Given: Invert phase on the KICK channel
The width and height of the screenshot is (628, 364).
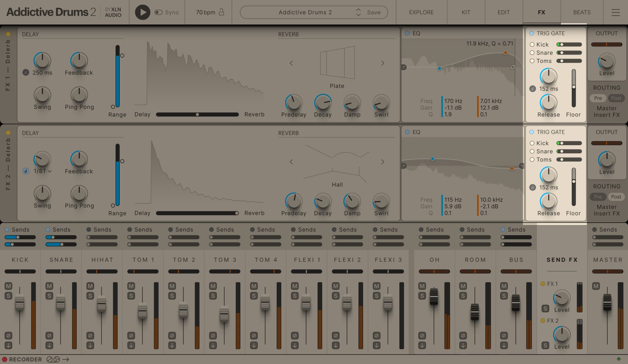Looking at the screenshot, I should tap(8, 336).
